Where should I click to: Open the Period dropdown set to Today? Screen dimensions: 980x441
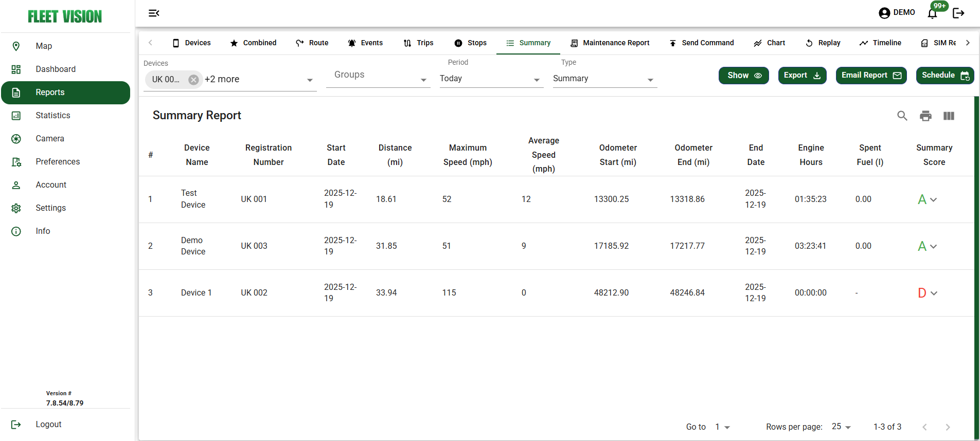pyautogui.click(x=491, y=79)
